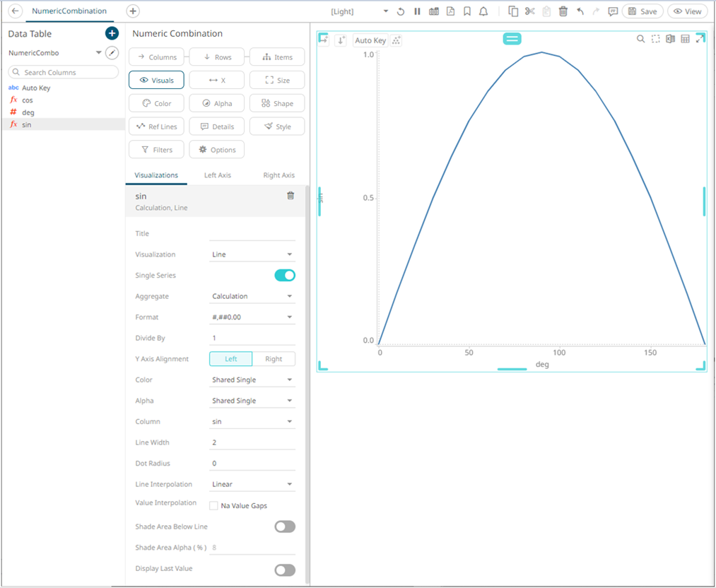Image resolution: width=716 pixels, height=588 pixels.
Task: Click the trash icon in the top toolbar
Action: coord(563,11)
